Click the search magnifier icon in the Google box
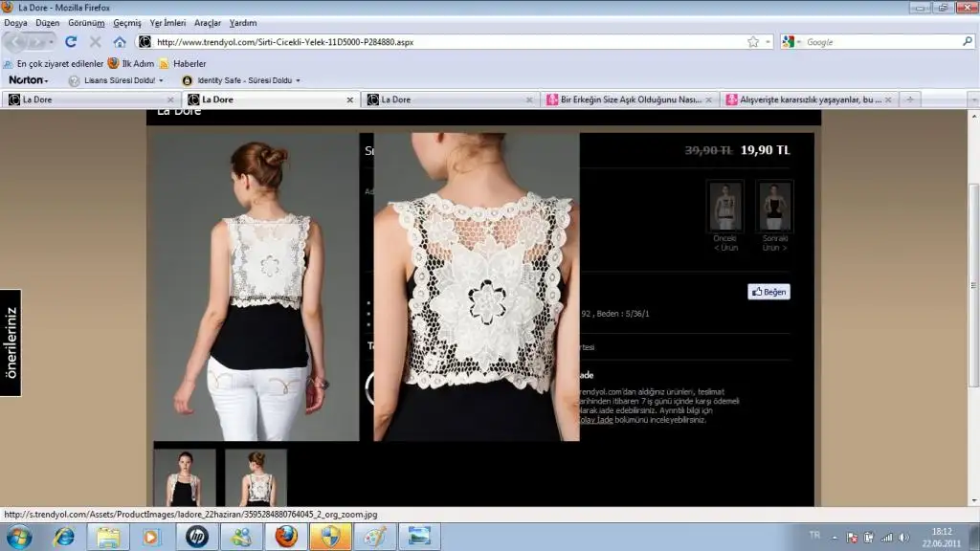 click(967, 42)
